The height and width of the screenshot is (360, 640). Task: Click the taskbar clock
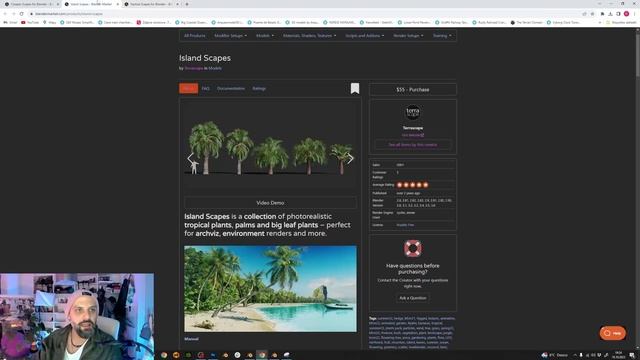[x=618, y=355]
